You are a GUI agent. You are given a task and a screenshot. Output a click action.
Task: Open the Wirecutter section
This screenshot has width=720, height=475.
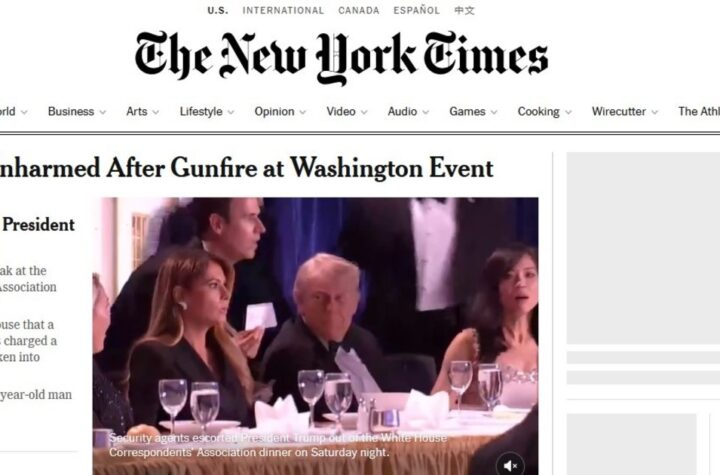click(619, 112)
